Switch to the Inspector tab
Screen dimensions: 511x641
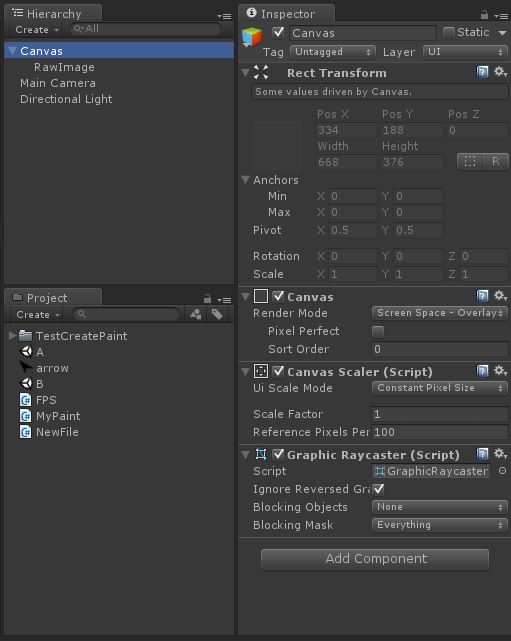286,13
